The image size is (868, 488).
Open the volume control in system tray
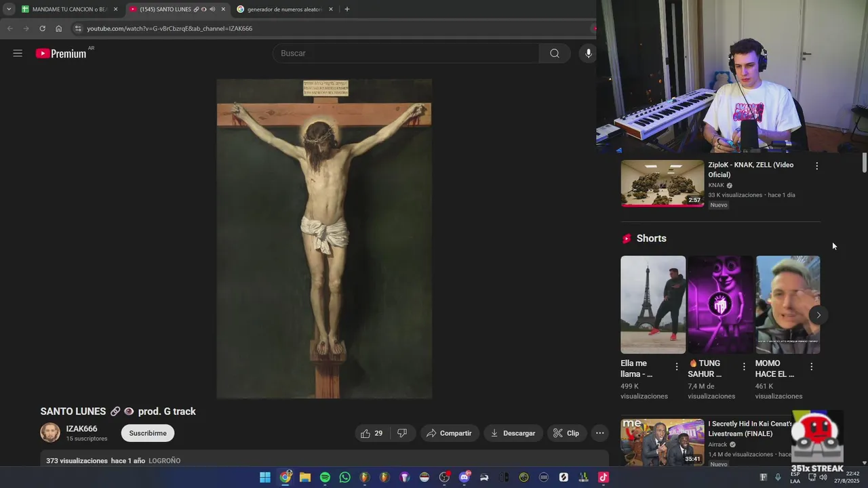tap(823, 477)
